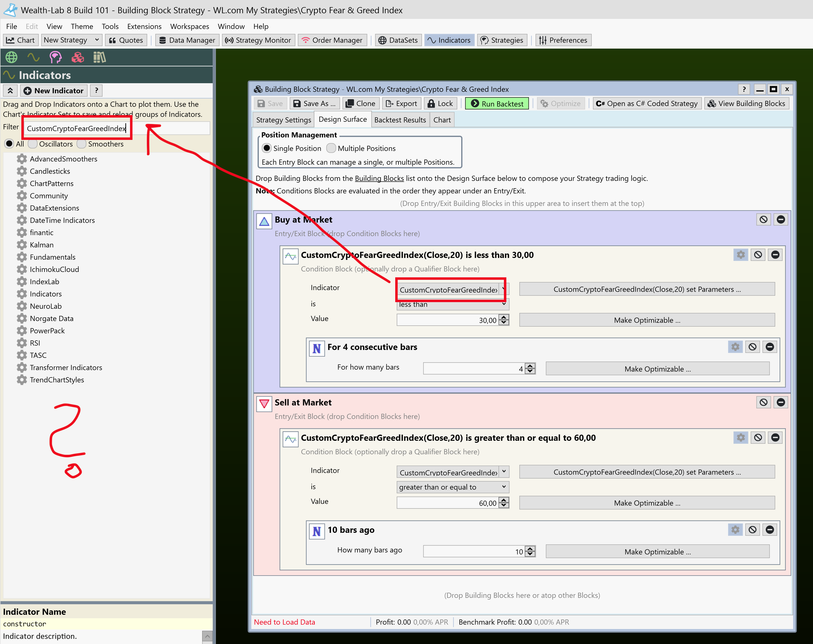Open the library books icon
The image size is (813, 644).
point(100,57)
